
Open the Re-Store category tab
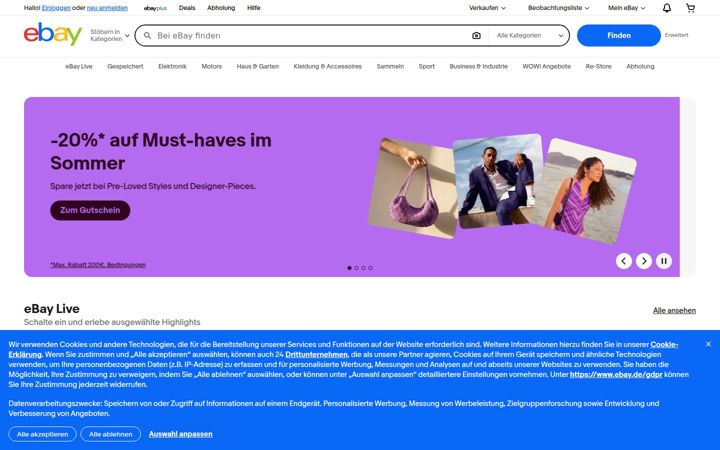coord(598,67)
